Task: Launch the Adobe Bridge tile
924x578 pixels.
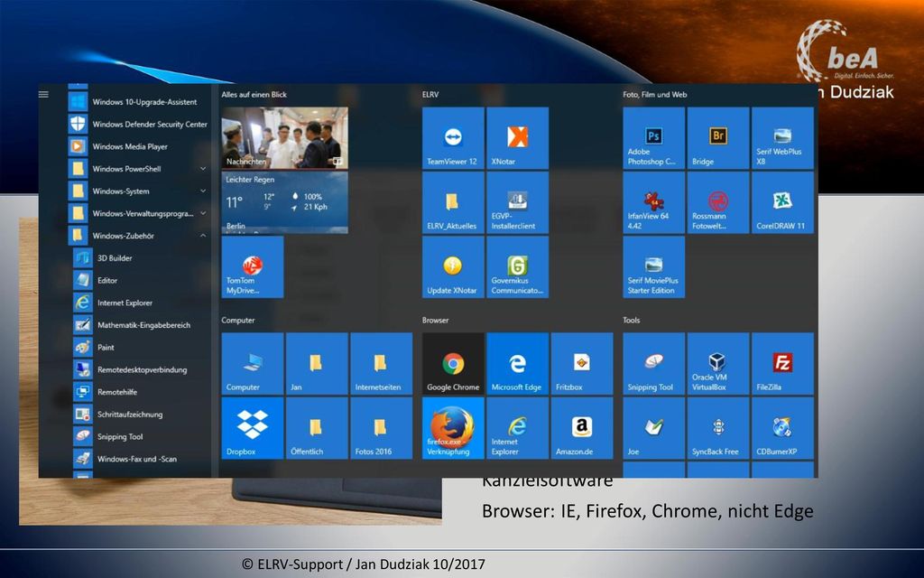Action: [x=718, y=138]
